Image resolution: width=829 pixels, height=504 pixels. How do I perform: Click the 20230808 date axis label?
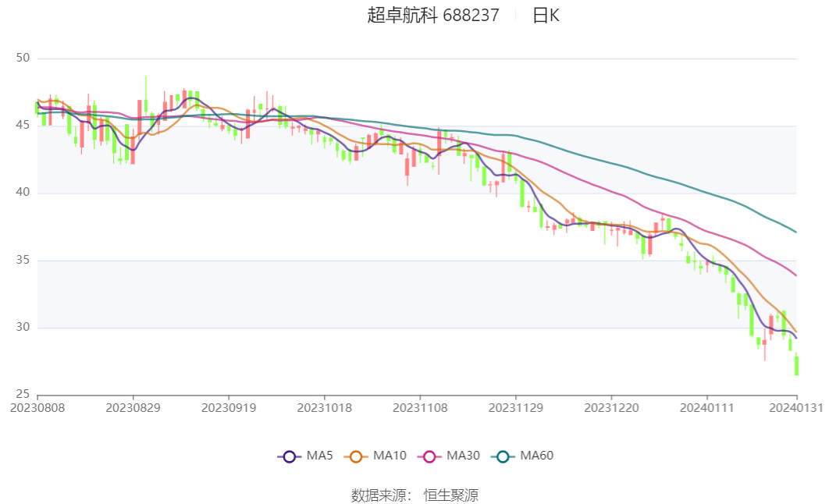[x=37, y=407]
